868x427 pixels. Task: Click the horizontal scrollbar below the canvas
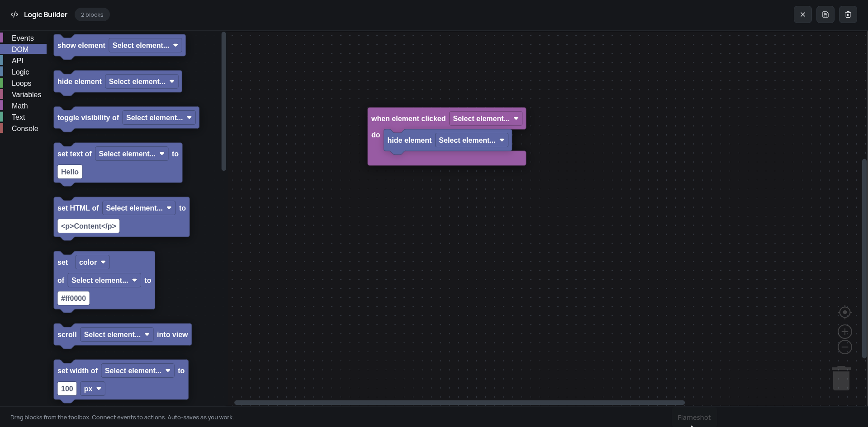point(458,403)
